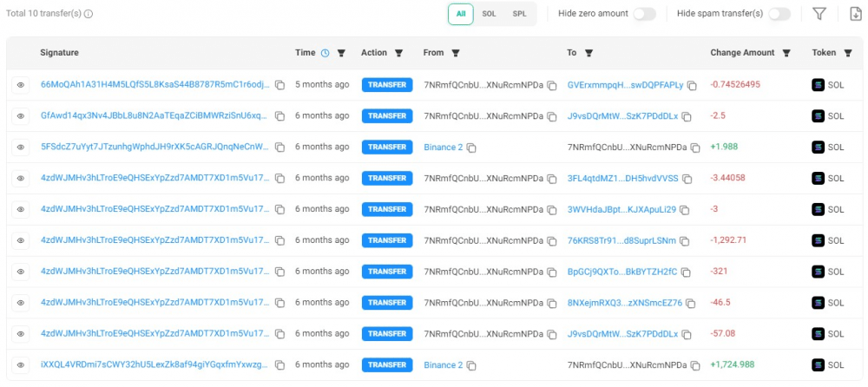Select the All transfers tab
The width and height of the screenshot is (868, 387).
click(461, 14)
